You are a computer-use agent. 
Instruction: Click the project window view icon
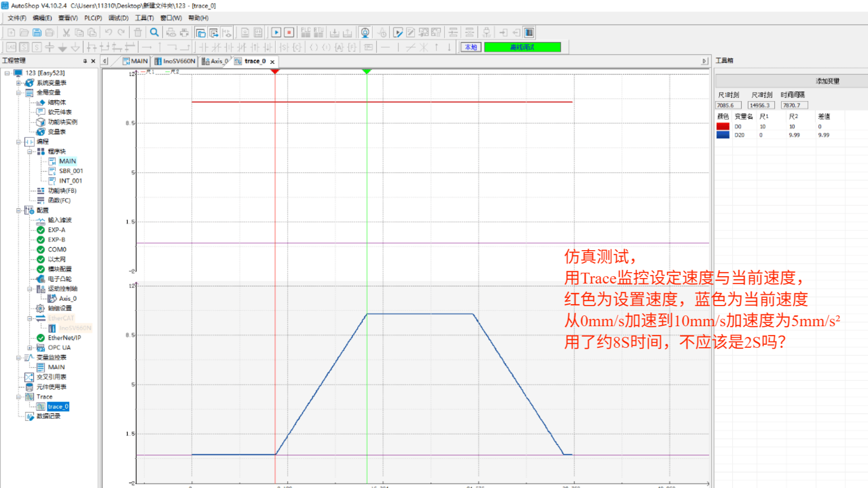[201, 33]
